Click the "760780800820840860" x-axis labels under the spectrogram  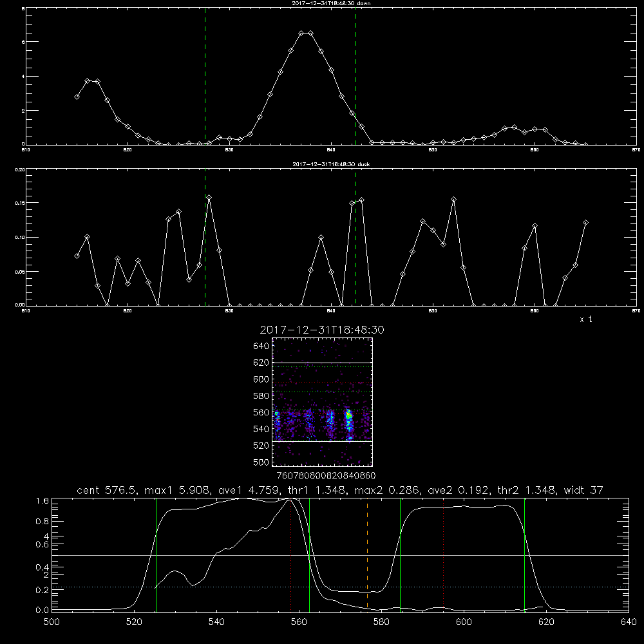pyautogui.click(x=326, y=475)
